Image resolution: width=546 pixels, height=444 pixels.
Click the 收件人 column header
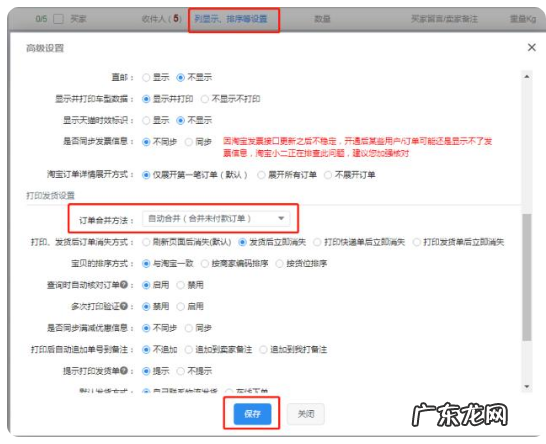coord(161,19)
